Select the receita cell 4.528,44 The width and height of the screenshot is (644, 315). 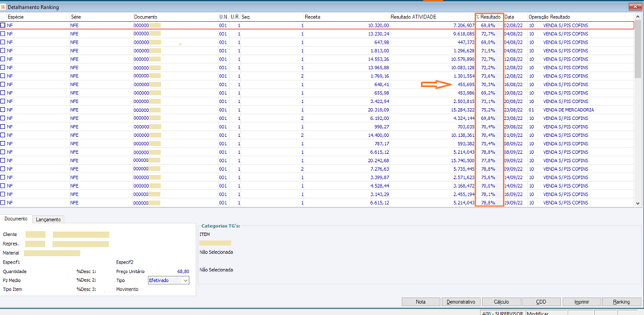(379, 186)
